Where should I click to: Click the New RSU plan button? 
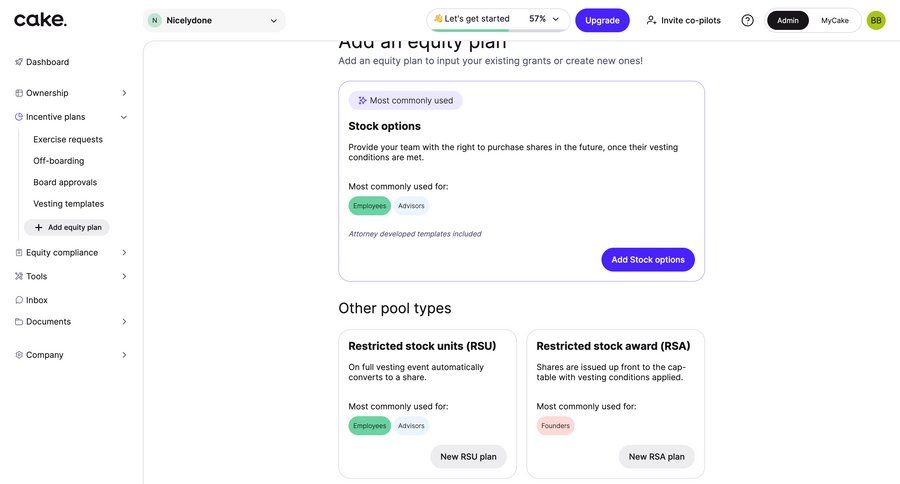[x=468, y=457]
